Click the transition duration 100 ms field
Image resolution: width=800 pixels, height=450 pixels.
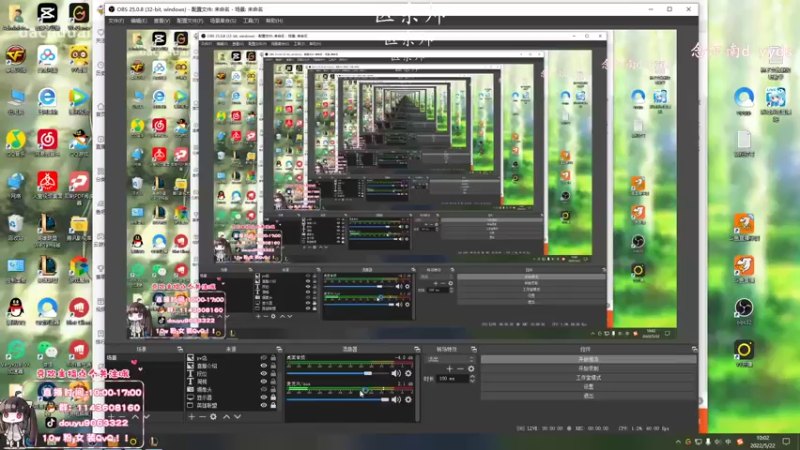point(453,379)
